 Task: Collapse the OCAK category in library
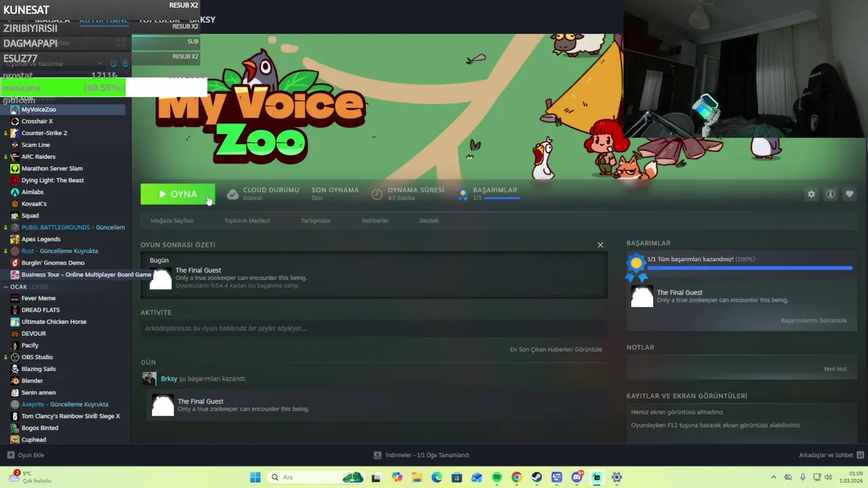(5, 287)
